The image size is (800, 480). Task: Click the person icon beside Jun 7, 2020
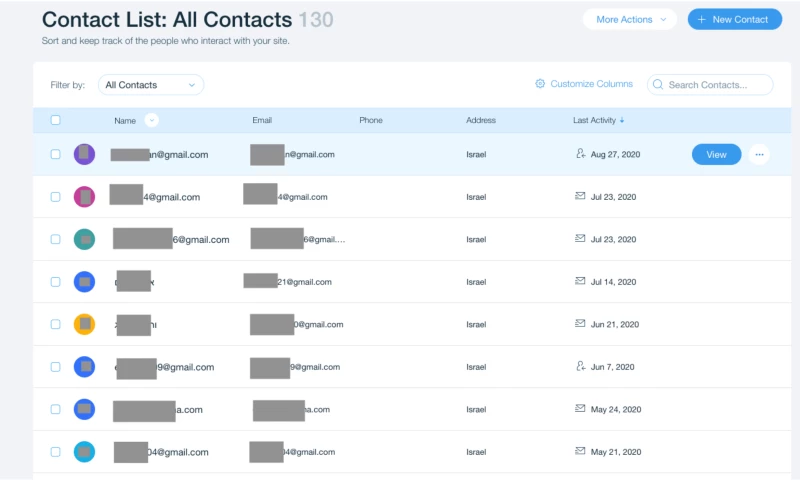580,366
